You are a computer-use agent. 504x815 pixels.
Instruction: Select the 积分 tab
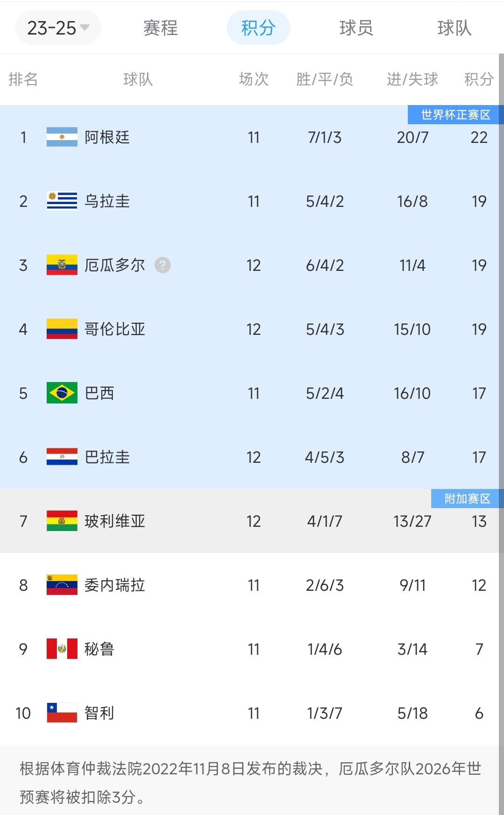[258, 28]
